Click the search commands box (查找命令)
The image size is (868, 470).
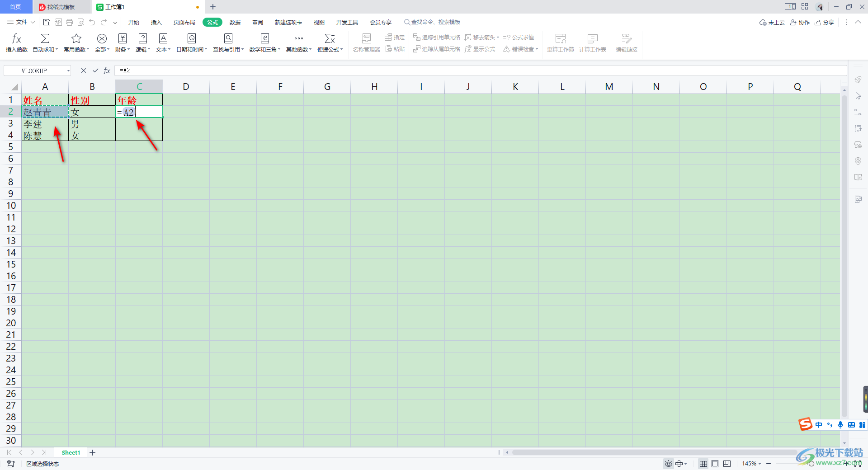pyautogui.click(x=432, y=22)
